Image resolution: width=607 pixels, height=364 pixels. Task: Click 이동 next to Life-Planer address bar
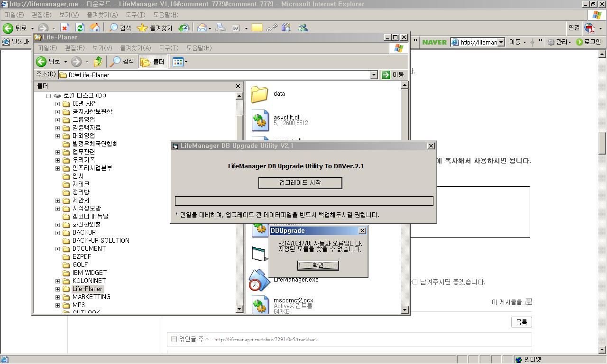click(393, 75)
